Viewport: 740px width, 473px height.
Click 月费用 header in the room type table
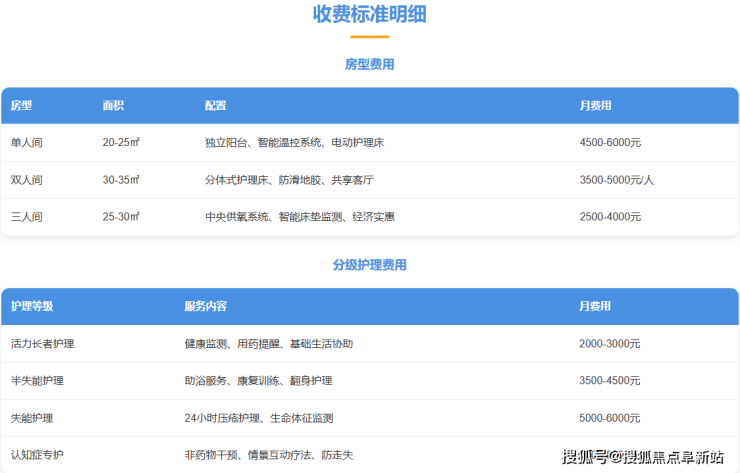[595, 106]
